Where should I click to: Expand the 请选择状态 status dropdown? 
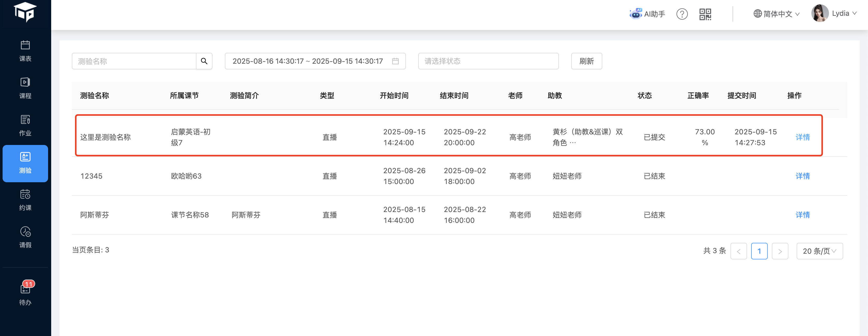(x=488, y=61)
